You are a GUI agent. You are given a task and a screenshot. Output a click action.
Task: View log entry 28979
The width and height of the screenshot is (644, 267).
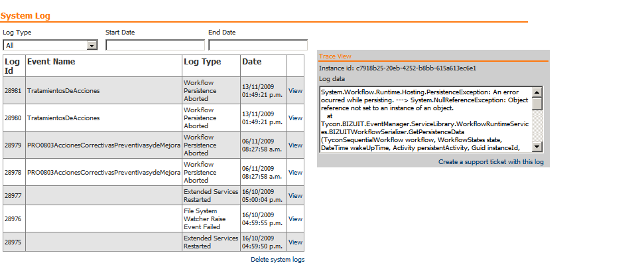pos(295,145)
